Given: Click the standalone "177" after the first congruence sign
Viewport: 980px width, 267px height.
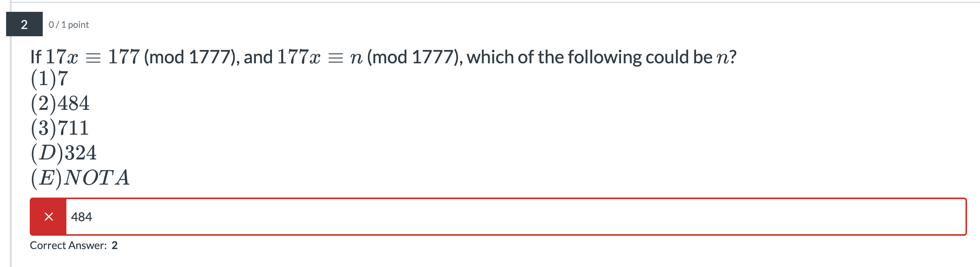Looking at the screenshot, I should click(124, 57).
